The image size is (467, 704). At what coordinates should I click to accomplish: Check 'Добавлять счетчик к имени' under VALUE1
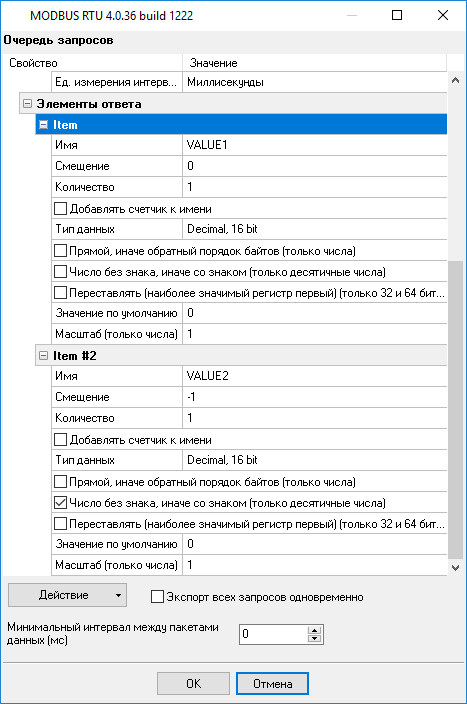pyautogui.click(x=60, y=209)
